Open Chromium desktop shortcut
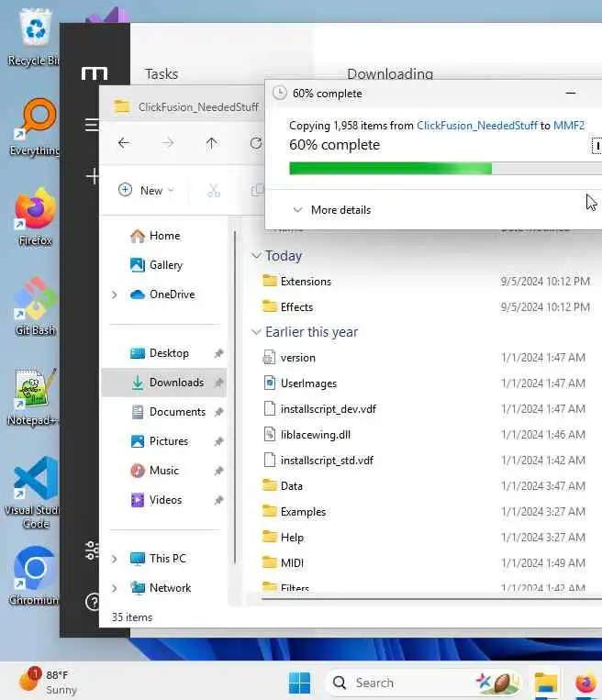Viewport: 602px width, 700px height. click(34, 576)
